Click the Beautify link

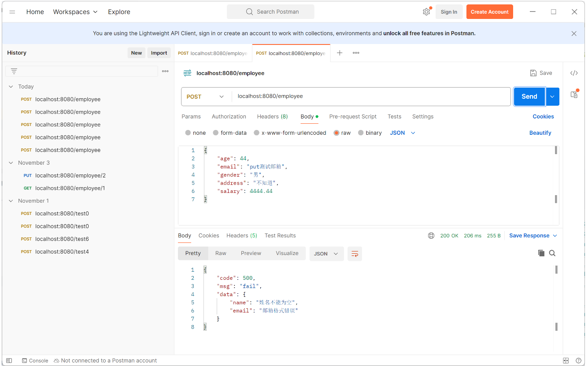(540, 133)
